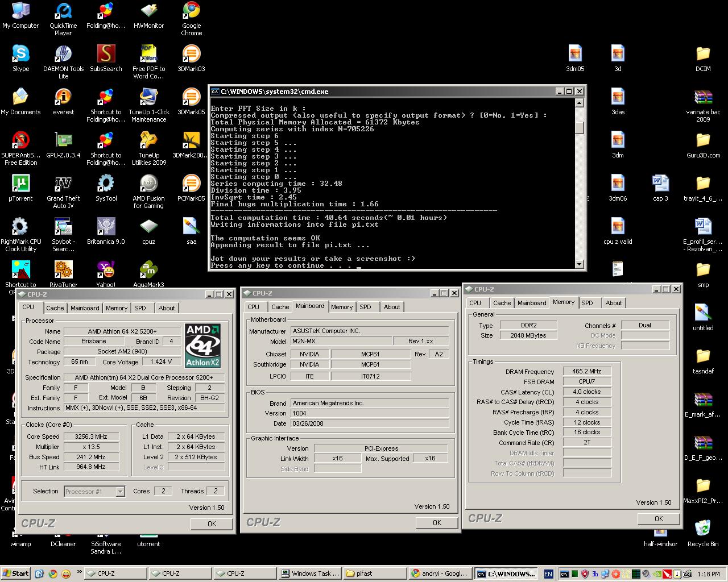Image resolution: width=728 pixels, height=582 pixels.
Task: Click Total computation time line in cmd
Action: click(x=328, y=218)
